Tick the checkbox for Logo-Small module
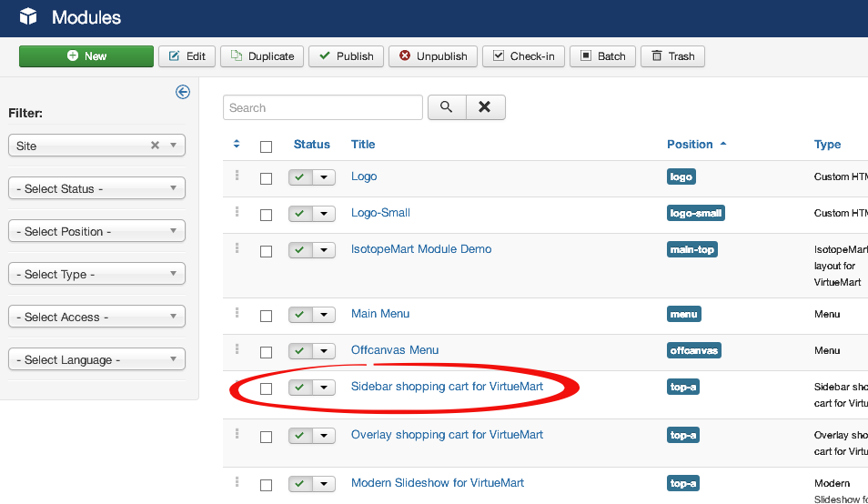 coord(266,215)
